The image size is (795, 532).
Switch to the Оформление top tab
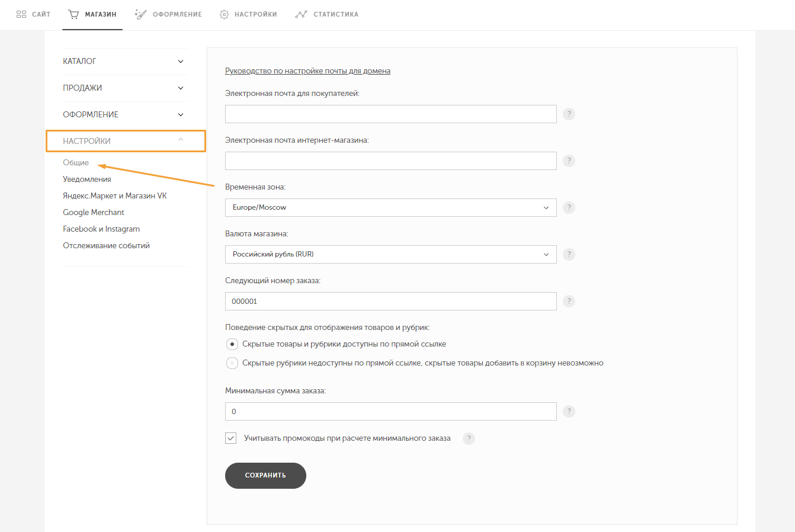(168, 14)
